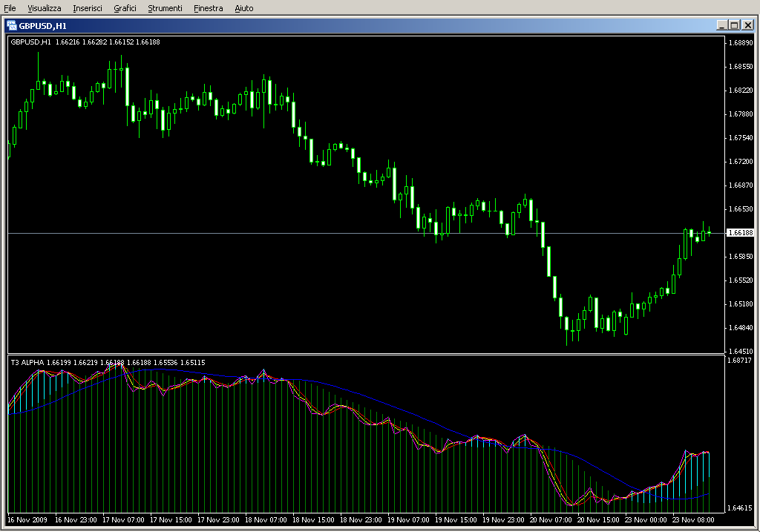
Task: Click the 1.68220 price scale value
Action: [741, 90]
